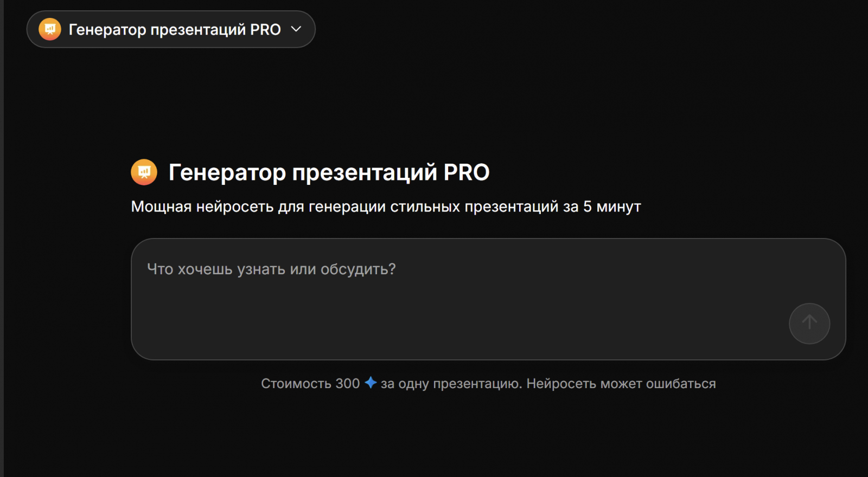Click the heading 'Генератор презентаций PRO'
868x477 pixels.
tap(329, 172)
